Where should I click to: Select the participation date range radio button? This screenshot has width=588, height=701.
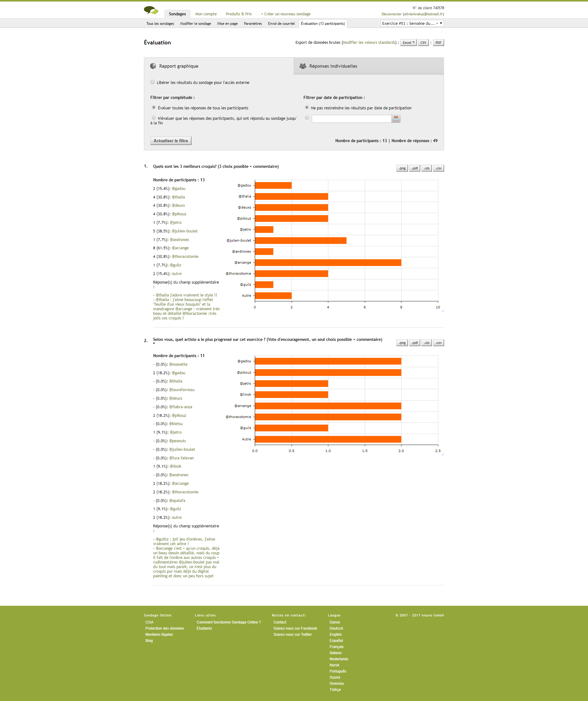307,118
